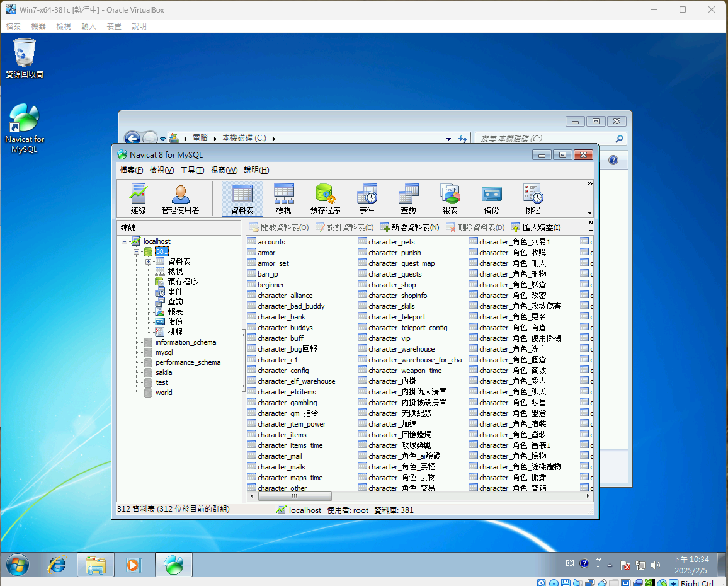
Task: Select the armor table
Action: pos(261,252)
